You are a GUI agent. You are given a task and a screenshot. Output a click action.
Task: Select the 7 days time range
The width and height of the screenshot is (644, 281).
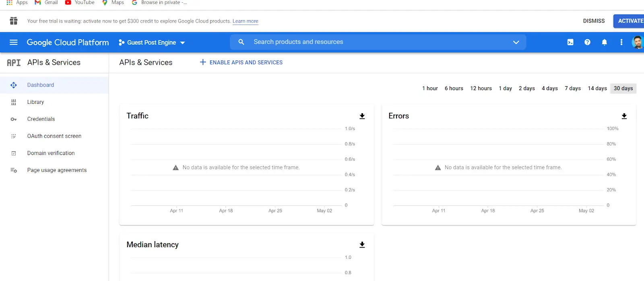(x=572, y=89)
